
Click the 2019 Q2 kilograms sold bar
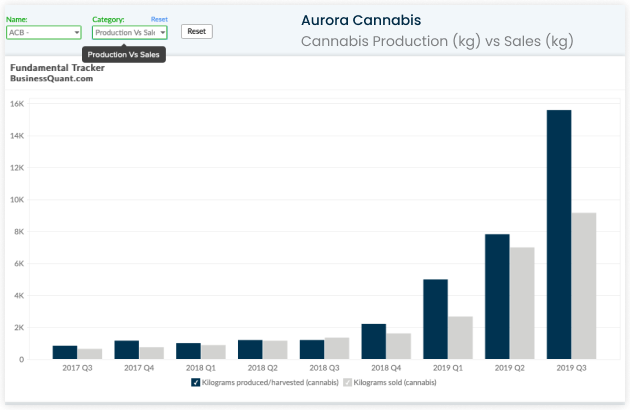[x=522, y=303]
